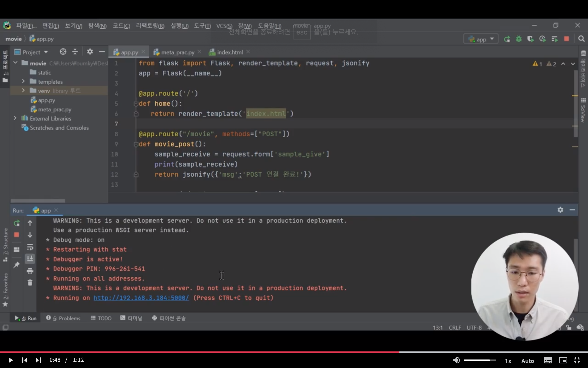The image size is (588, 368).
Task: Open the 편집 menu
Action: pyautogui.click(x=51, y=26)
